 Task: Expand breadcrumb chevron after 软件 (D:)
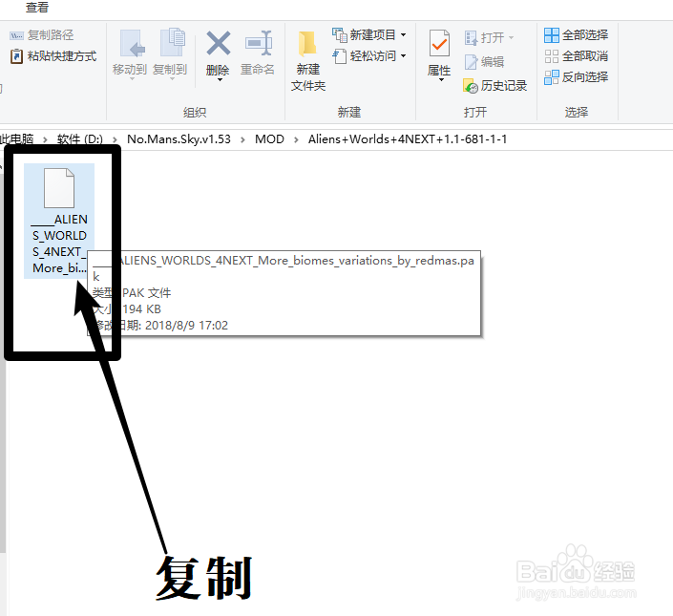coord(115,139)
